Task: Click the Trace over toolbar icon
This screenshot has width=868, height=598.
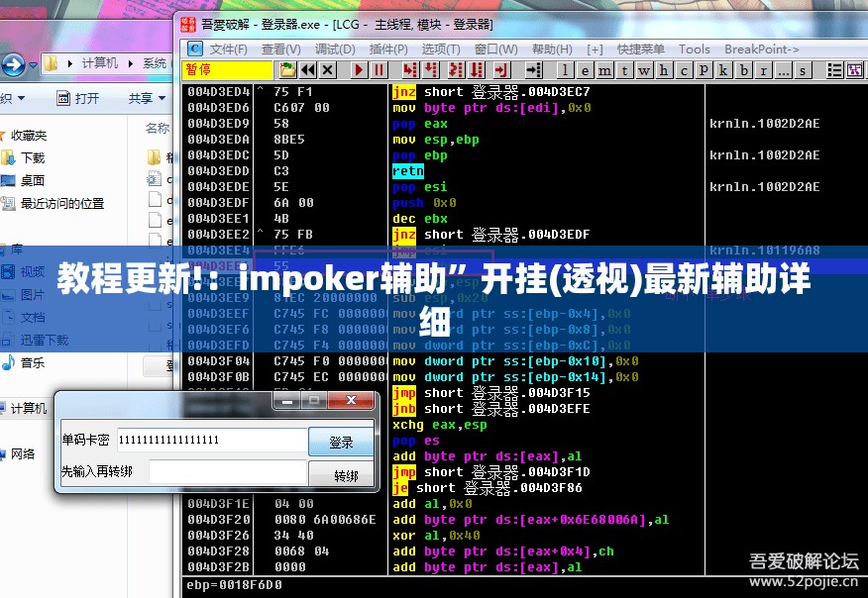Action: pyautogui.click(x=477, y=69)
